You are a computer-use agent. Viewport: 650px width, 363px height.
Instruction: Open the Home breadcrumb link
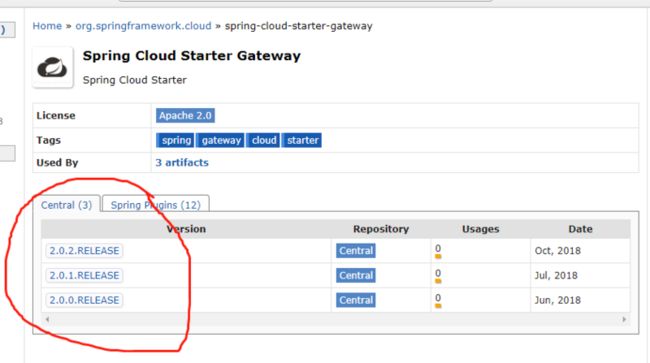click(47, 26)
